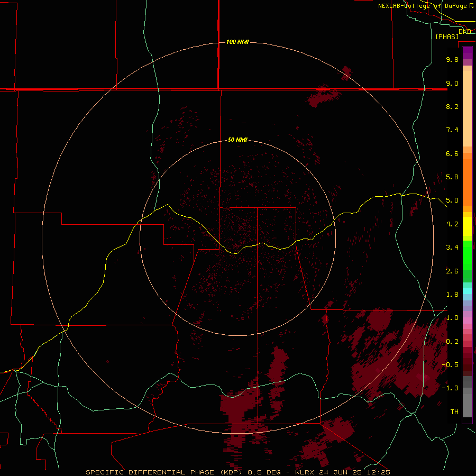Click the 4.2 legend value
The width and height of the screenshot is (476, 476).
[x=452, y=224]
